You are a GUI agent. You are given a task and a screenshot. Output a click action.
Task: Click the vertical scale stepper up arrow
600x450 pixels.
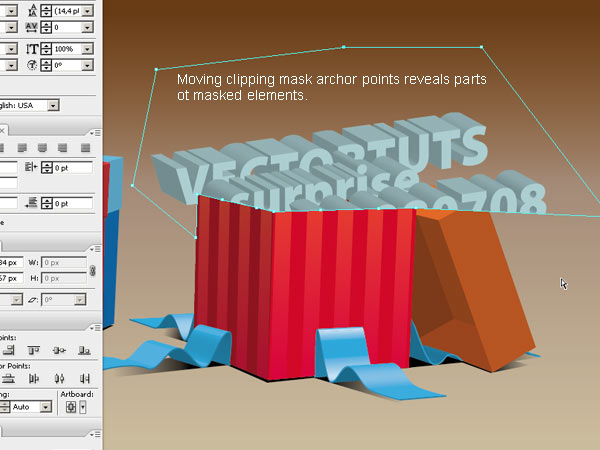(46, 46)
